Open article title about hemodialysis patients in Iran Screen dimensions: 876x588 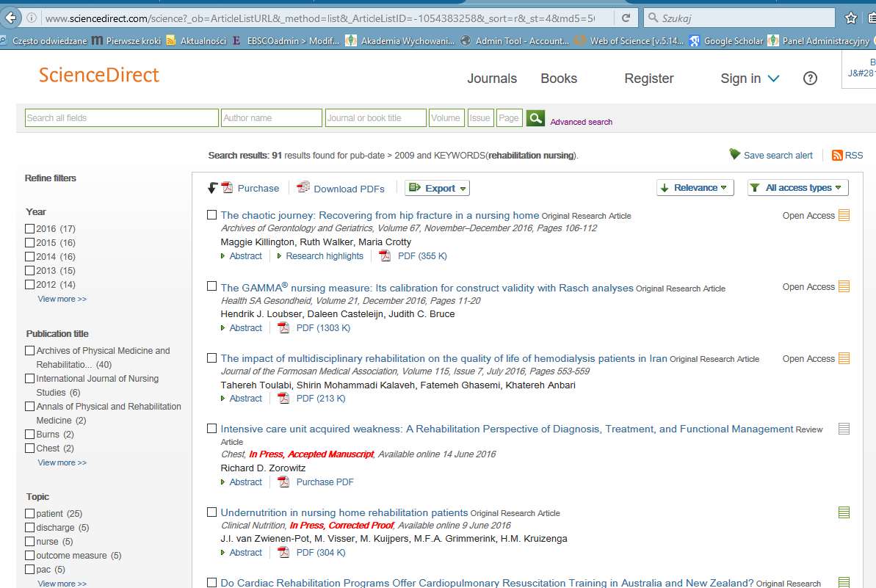pos(444,358)
